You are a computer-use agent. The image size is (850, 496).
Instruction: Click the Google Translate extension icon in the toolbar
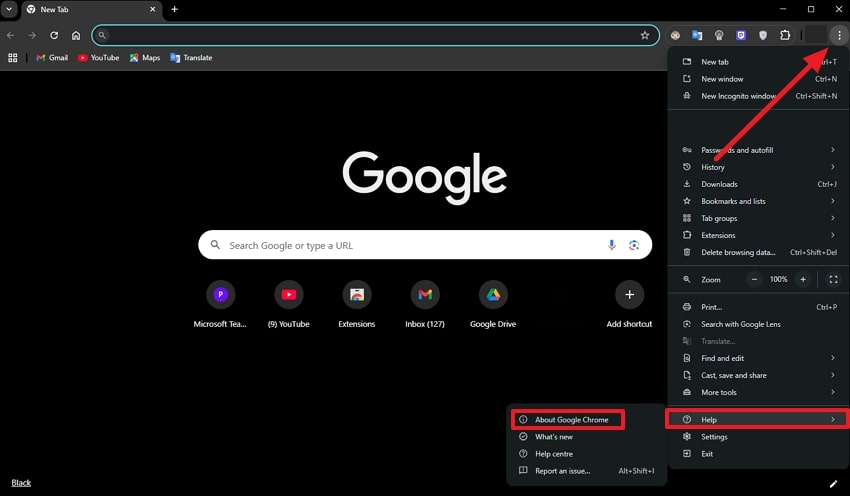(x=697, y=35)
